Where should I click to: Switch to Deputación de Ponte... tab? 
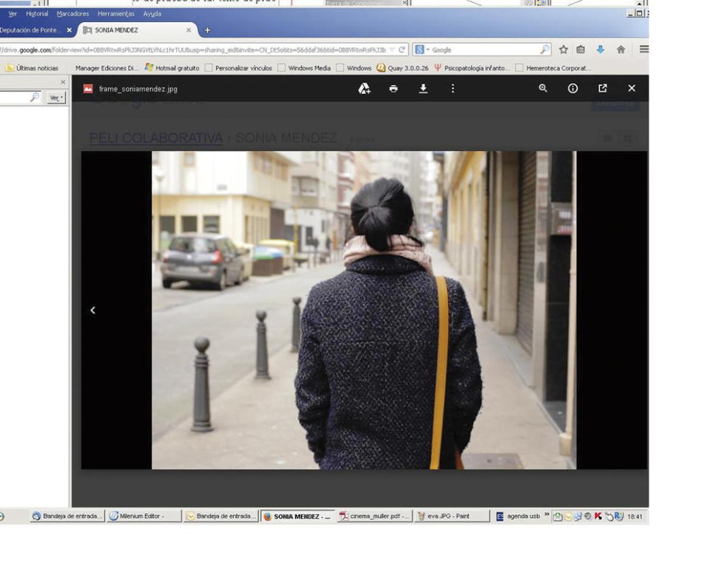click(x=30, y=30)
